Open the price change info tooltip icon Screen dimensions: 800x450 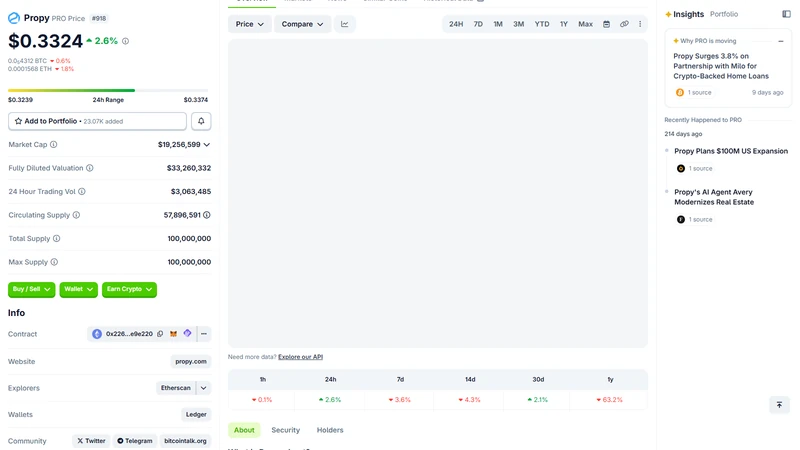126,41
